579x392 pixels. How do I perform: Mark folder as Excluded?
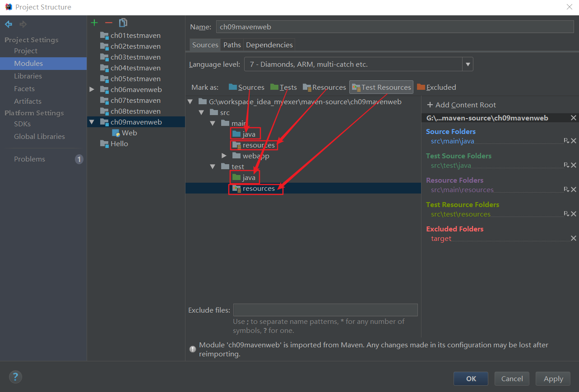pos(436,88)
